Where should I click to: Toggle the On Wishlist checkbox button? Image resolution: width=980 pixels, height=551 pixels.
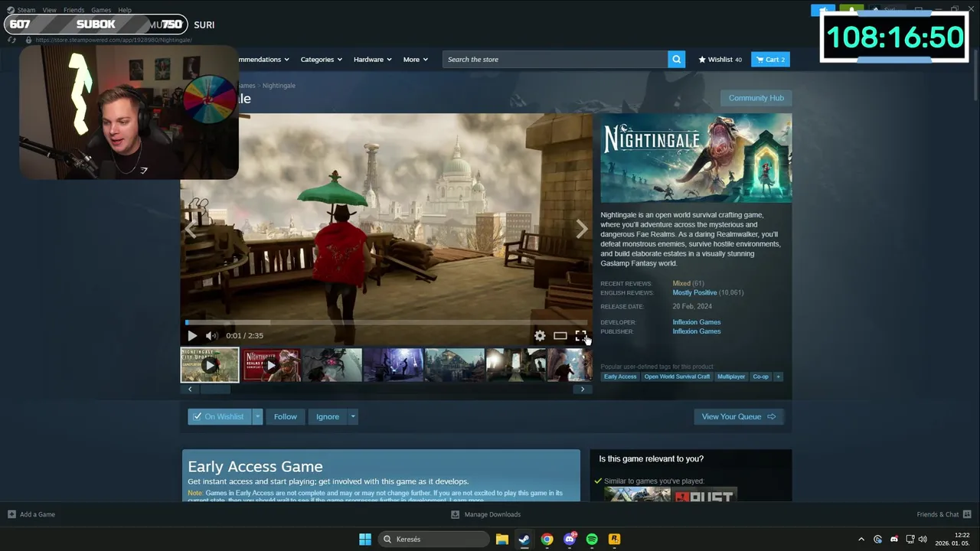[220, 416]
